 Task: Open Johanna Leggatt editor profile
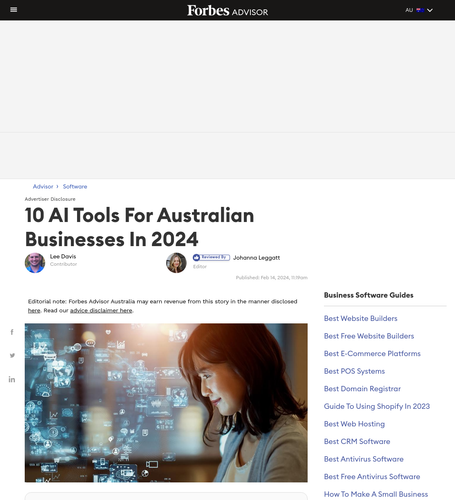(257, 258)
